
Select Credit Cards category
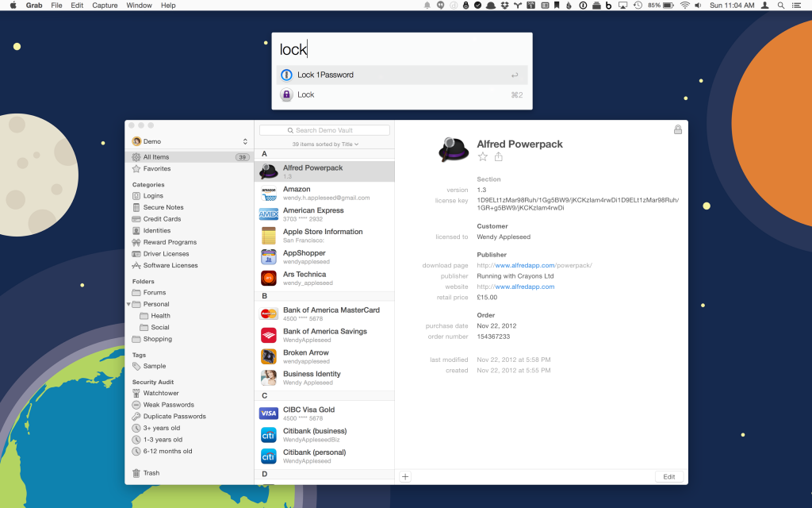[x=162, y=219]
